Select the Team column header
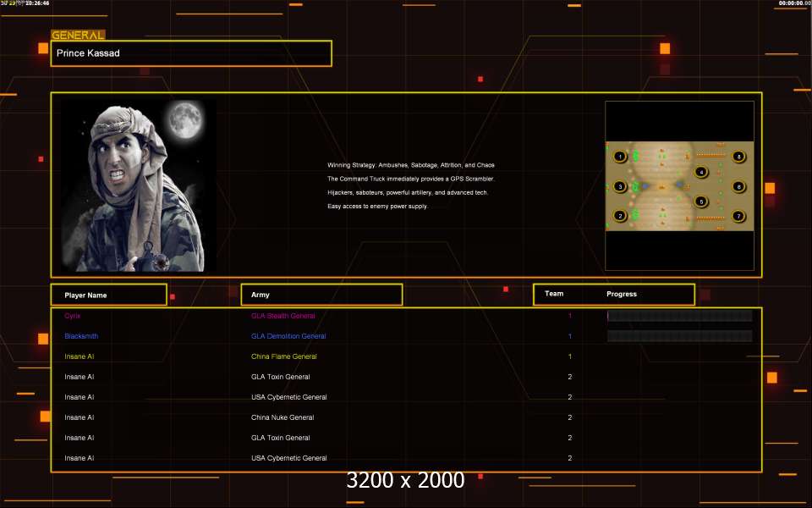Screen dimensions: 812x508 click(554, 294)
